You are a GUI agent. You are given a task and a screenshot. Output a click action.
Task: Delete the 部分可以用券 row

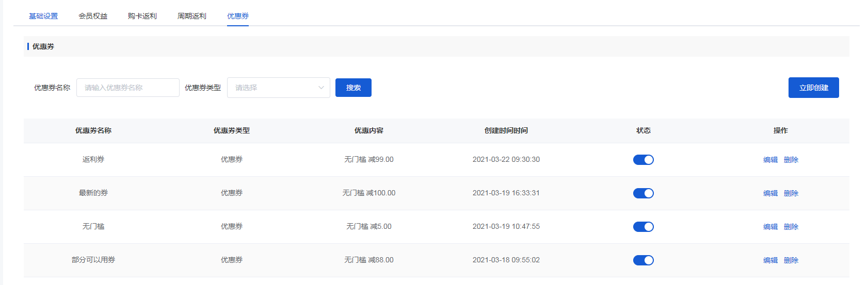tap(791, 260)
